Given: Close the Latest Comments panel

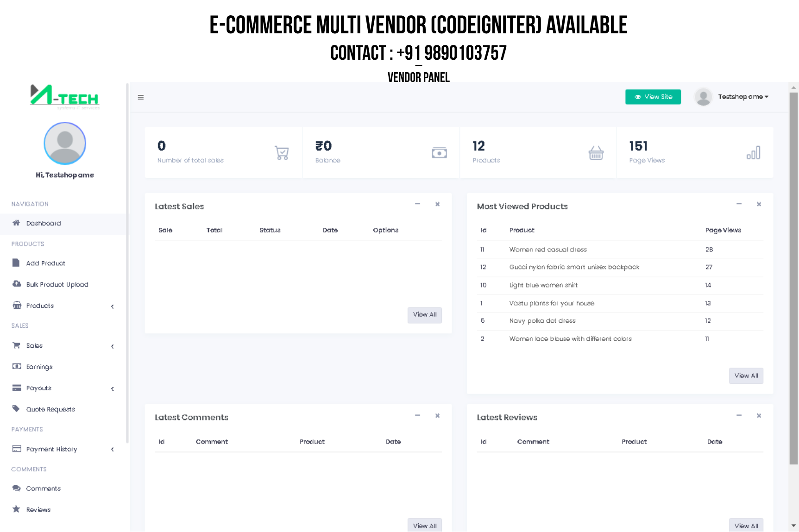Looking at the screenshot, I should [x=437, y=416].
